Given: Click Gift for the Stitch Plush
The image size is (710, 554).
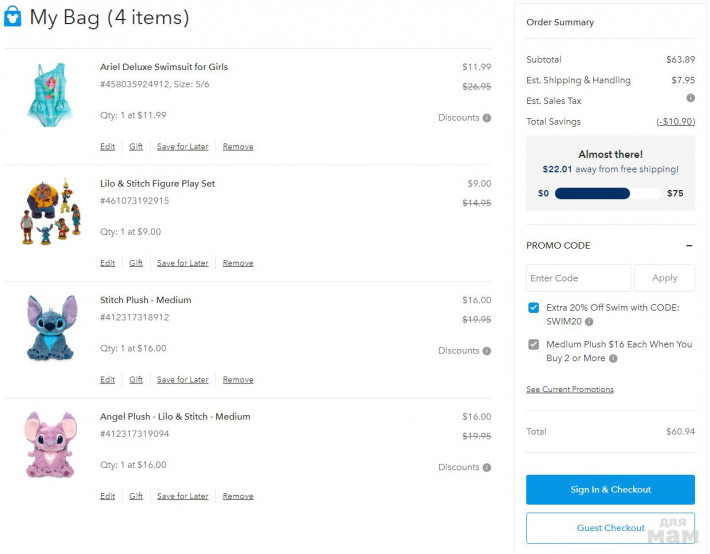Looking at the screenshot, I should click(x=136, y=380).
